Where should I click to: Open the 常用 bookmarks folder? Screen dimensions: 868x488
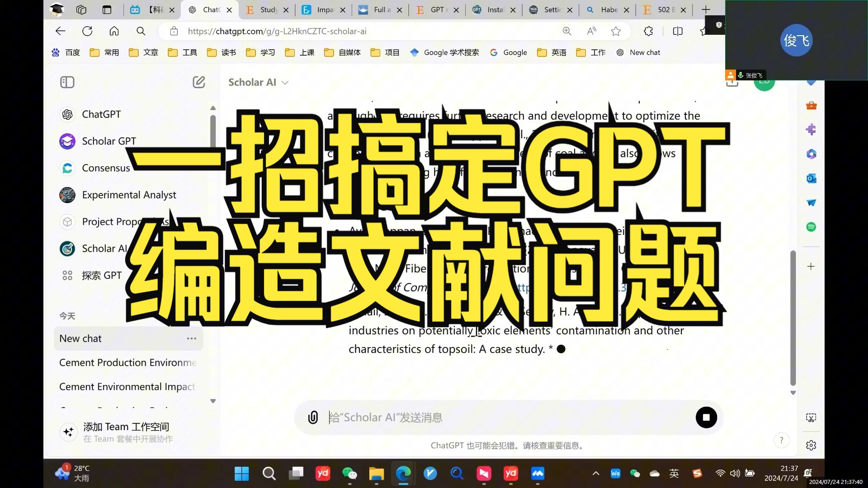(105, 52)
